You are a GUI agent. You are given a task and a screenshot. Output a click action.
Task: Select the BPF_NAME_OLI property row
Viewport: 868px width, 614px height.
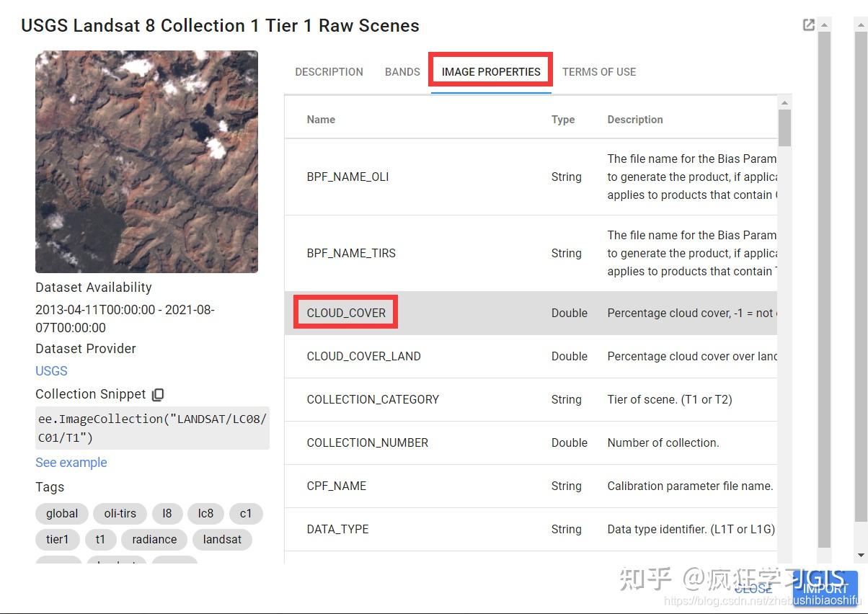pyautogui.click(x=347, y=177)
